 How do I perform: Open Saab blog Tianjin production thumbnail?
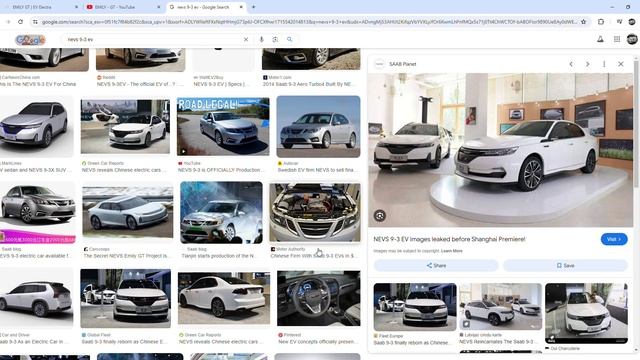coord(221,212)
